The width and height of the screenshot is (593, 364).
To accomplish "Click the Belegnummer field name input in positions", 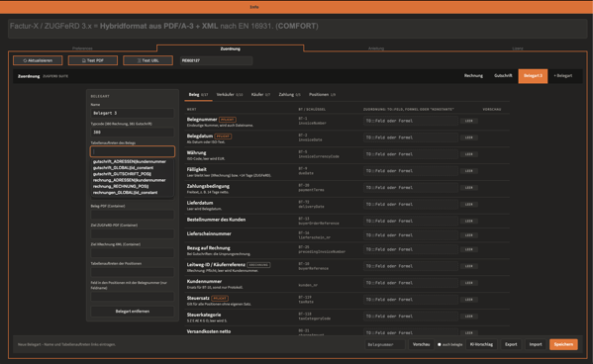I will click(133, 297).
